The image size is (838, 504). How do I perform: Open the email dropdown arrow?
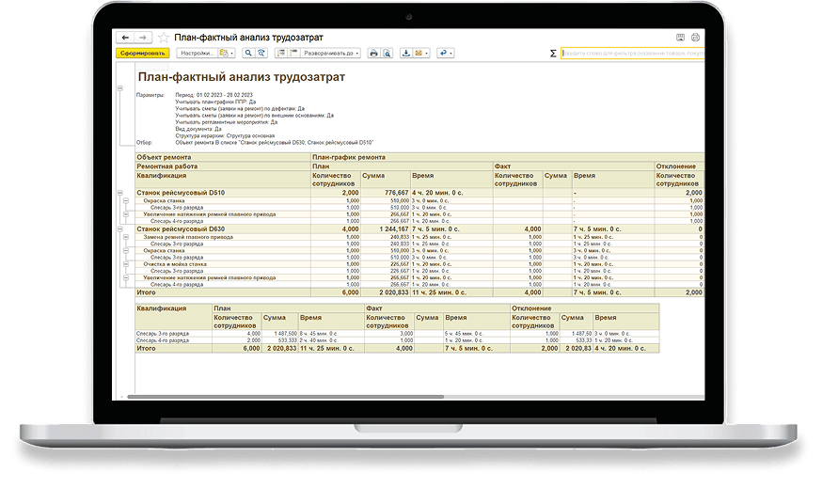point(426,53)
